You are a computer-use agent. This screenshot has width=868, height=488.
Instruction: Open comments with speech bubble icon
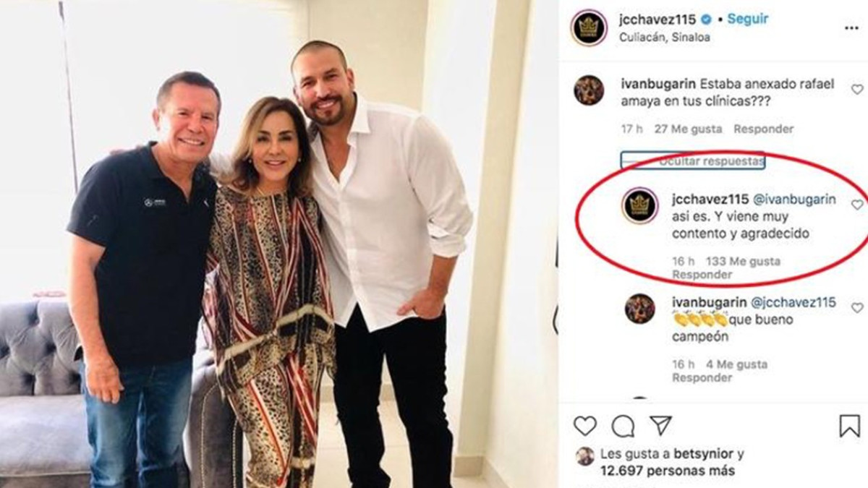point(623,426)
